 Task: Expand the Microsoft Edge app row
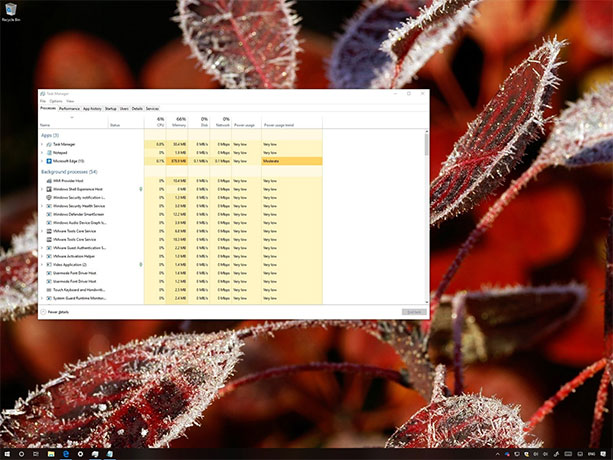[42, 161]
